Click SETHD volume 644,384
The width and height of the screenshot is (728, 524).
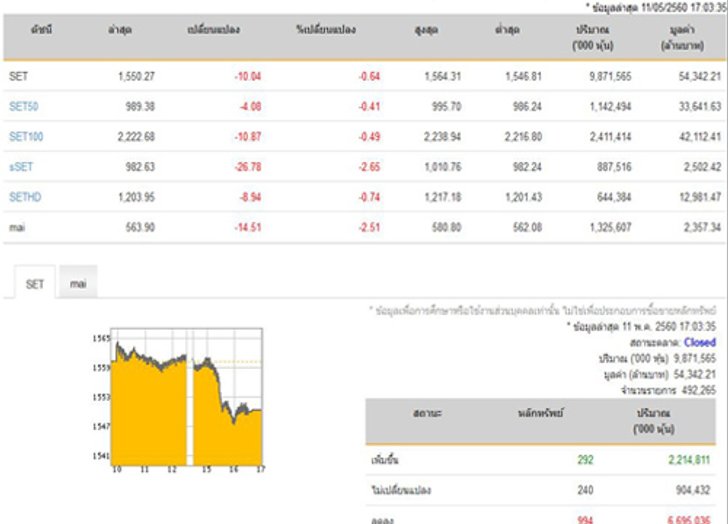[614, 197]
